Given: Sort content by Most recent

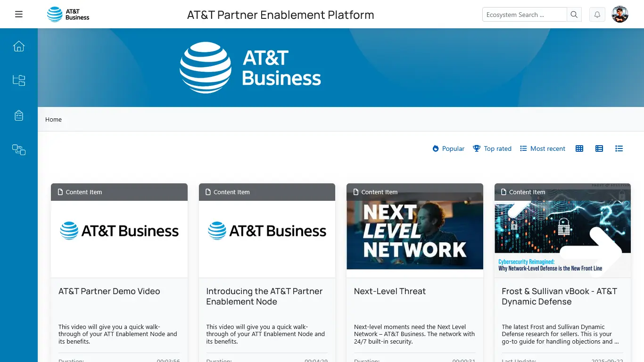Looking at the screenshot, I should pos(543,148).
